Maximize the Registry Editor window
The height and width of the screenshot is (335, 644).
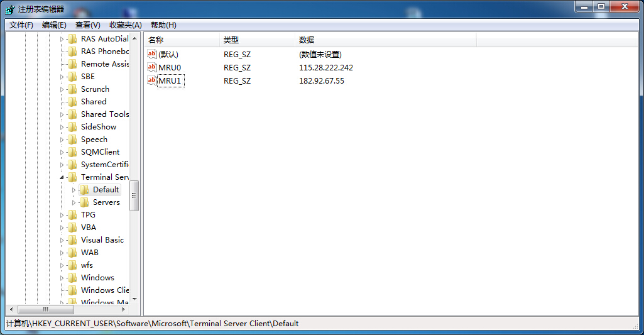point(601,7)
